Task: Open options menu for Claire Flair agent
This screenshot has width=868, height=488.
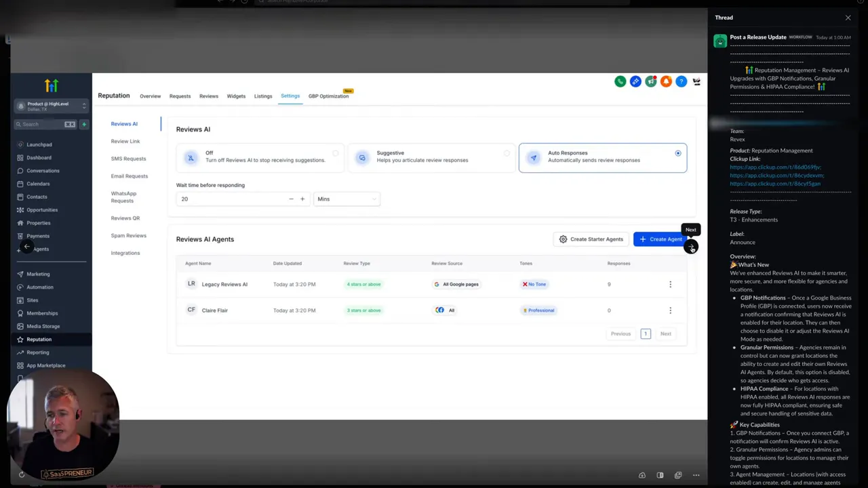Action: (670, 310)
